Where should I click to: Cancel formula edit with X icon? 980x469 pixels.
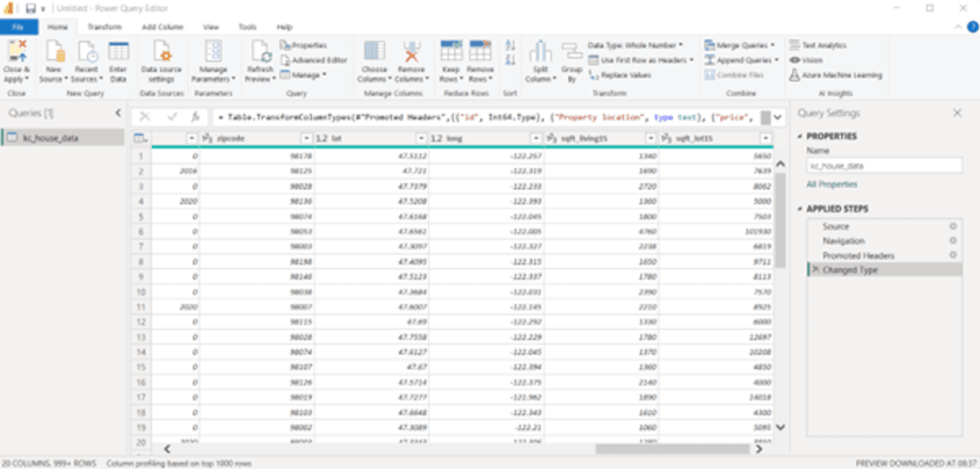pyautogui.click(x=145, y=117)
